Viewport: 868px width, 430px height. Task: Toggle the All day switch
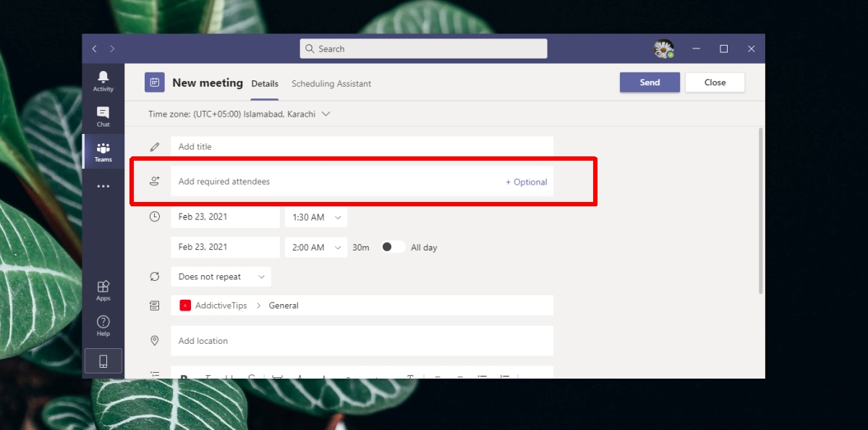393,247
